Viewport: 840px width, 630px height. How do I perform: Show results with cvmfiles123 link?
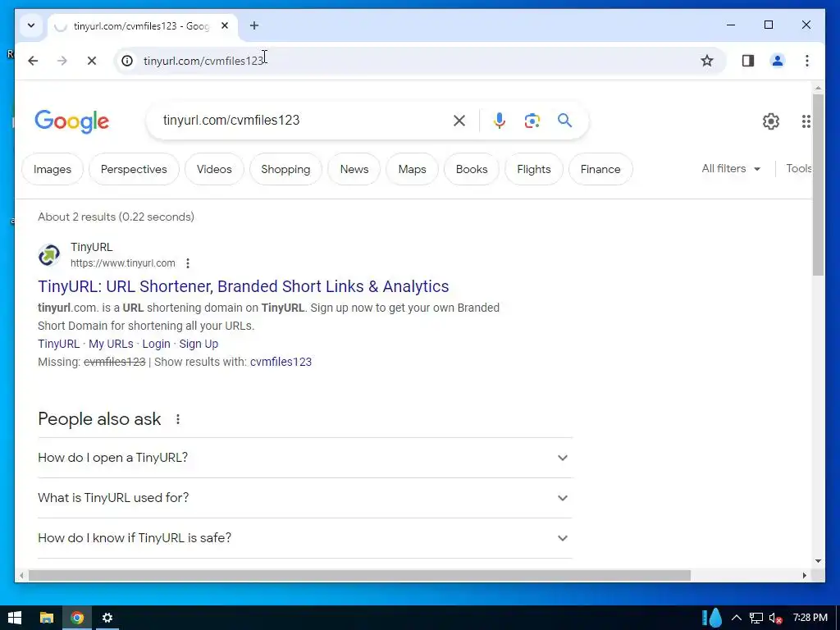coord(281,362)
